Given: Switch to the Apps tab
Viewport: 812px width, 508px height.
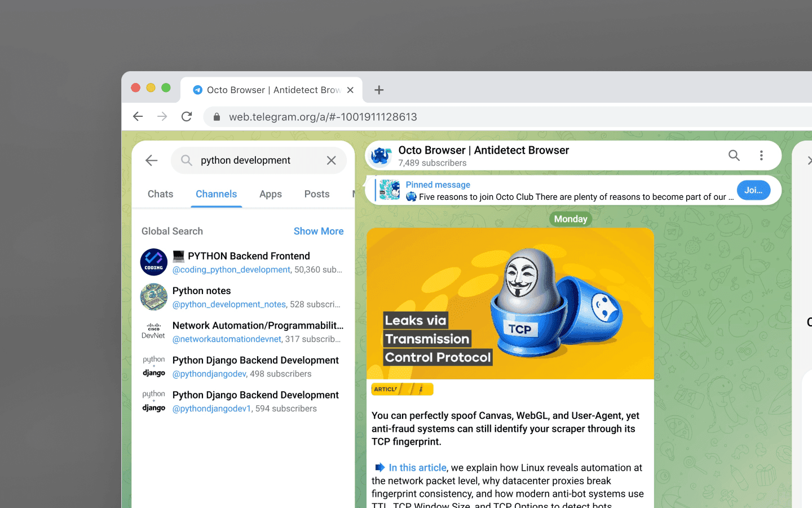Looking at the screenshot, I should (271, 194).
